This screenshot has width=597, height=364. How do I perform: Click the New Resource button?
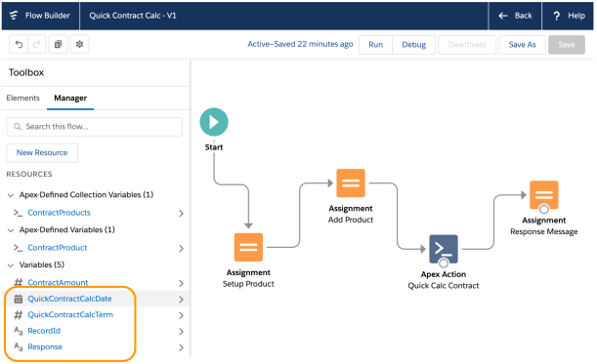click(x=42, y=152)
